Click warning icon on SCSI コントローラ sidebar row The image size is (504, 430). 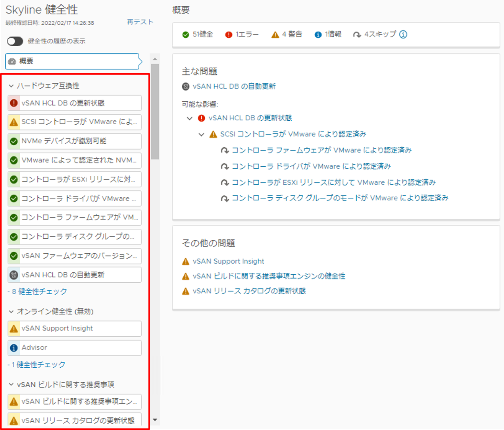pos(14,122)
